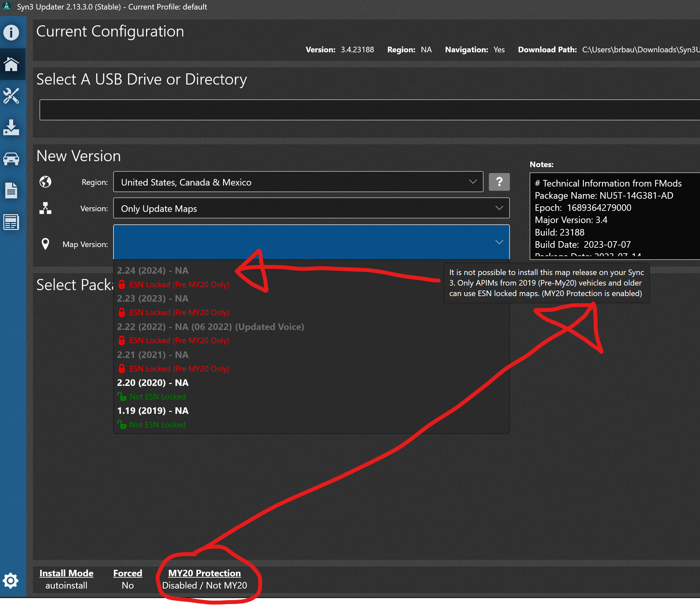
Task: Click the USB drive selection field
Action: (370, 110)
